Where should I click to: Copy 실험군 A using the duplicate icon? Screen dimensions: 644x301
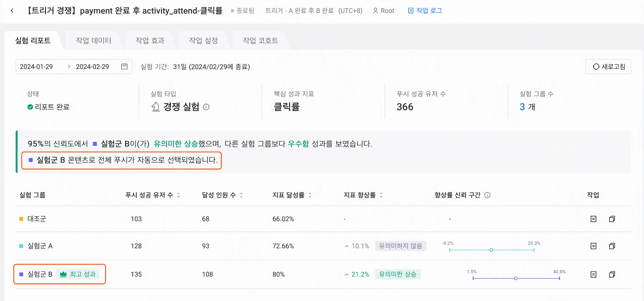612,246
